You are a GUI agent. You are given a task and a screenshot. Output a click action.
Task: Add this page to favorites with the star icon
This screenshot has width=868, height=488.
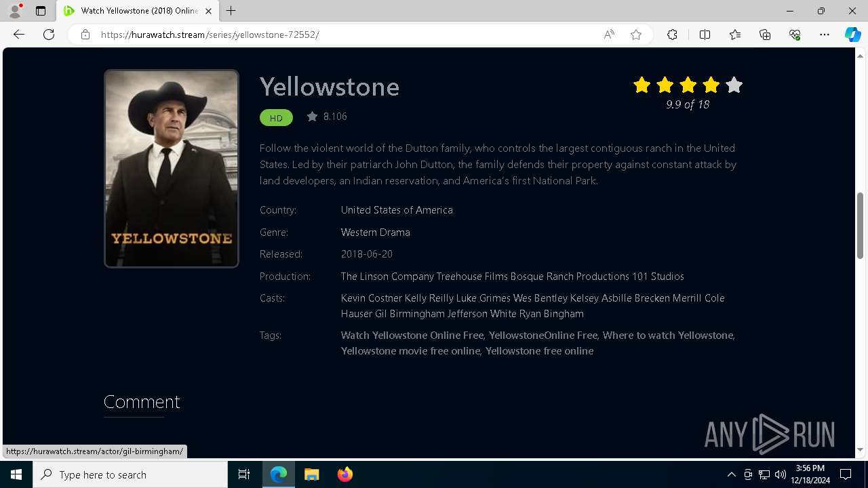[636, 35]
